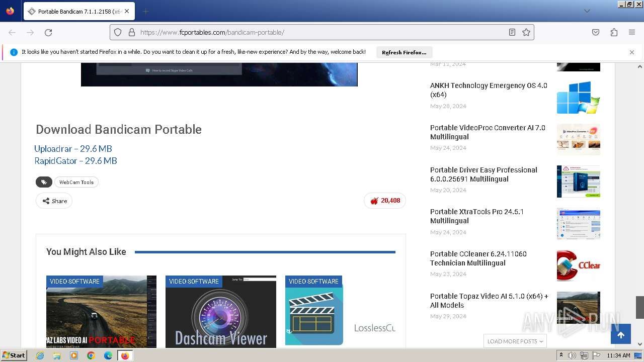Open the LosslessCut related card
Viewport: 644px width, 362px height.
pyautogui.click(x=340, y=312)
